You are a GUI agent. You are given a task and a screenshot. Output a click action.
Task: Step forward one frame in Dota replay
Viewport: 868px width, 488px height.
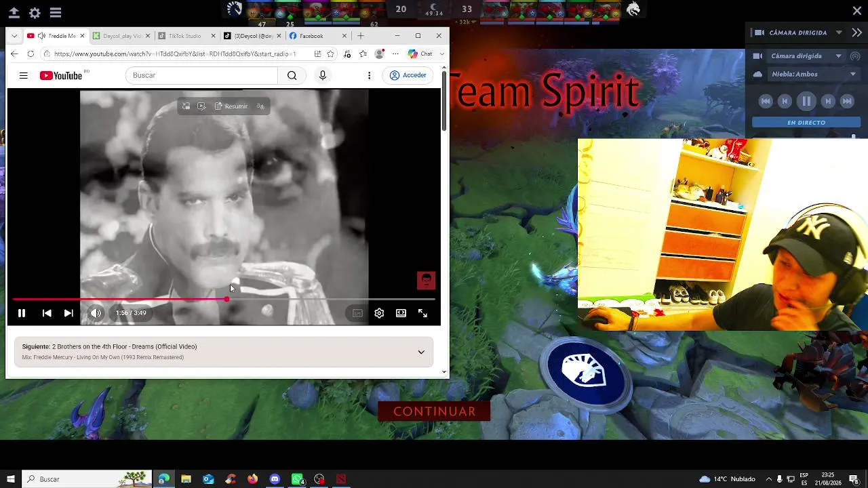point(828,101)
